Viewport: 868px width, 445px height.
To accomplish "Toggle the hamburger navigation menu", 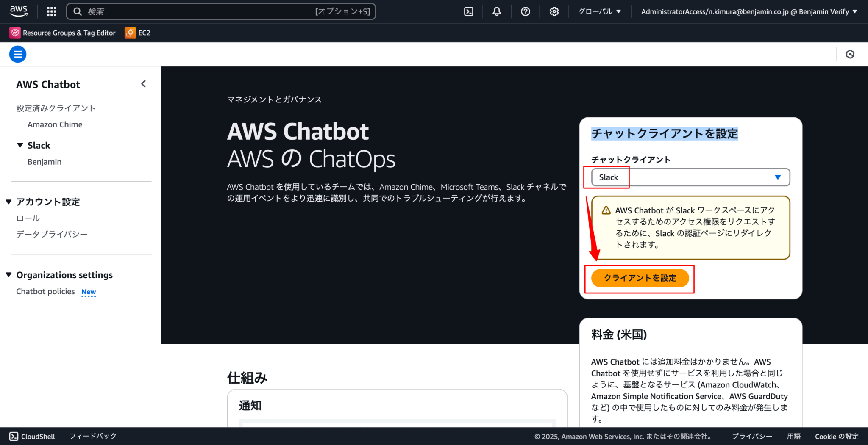I will (x=17, y=54).
